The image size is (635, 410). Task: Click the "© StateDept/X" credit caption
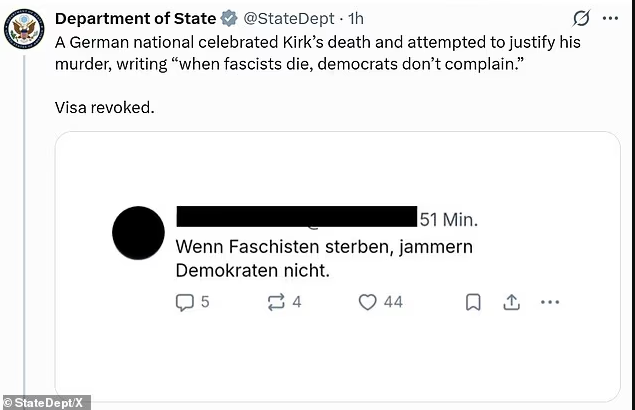45,402
